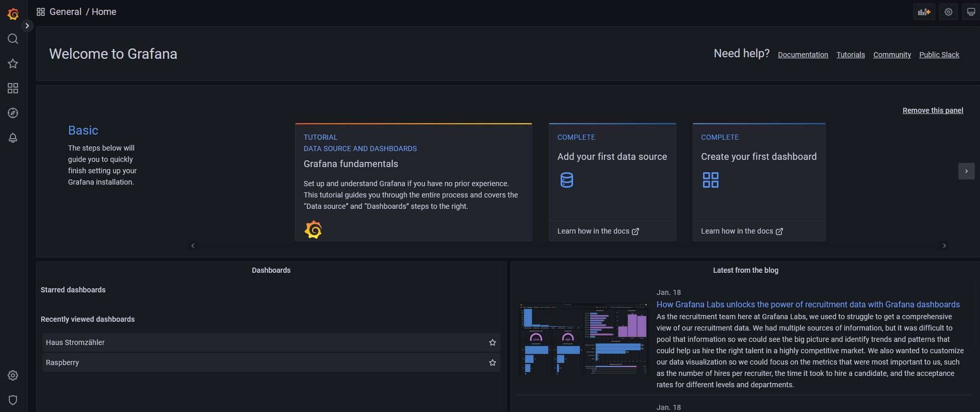Open the Add your first data source card
The width and height of the screenshot is (980, 412).
pos(612,182)
